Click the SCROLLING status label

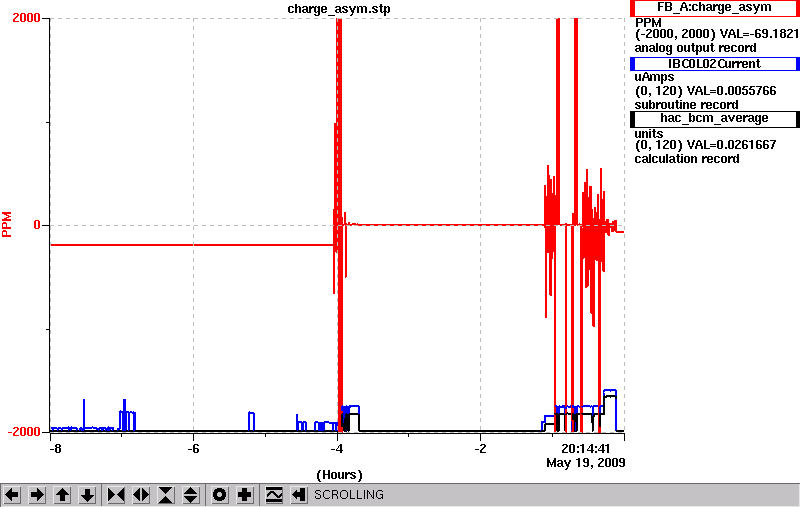(x=349, y=495)
